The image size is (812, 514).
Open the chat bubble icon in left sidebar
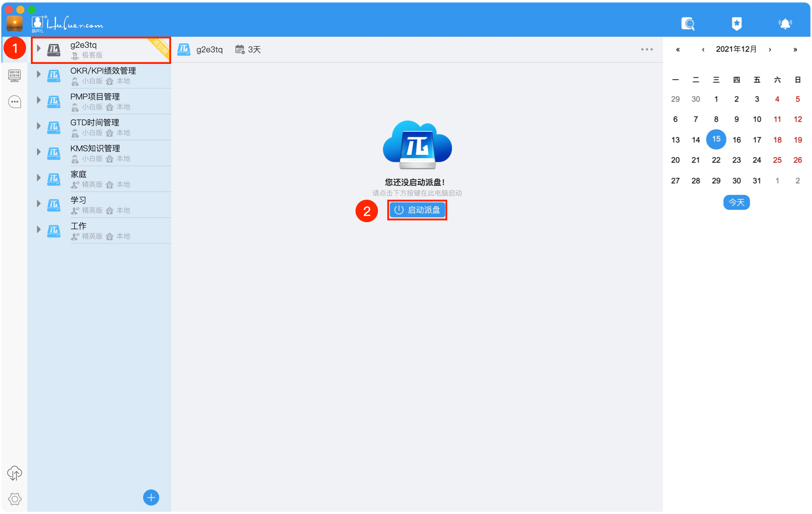coord(15,102)
